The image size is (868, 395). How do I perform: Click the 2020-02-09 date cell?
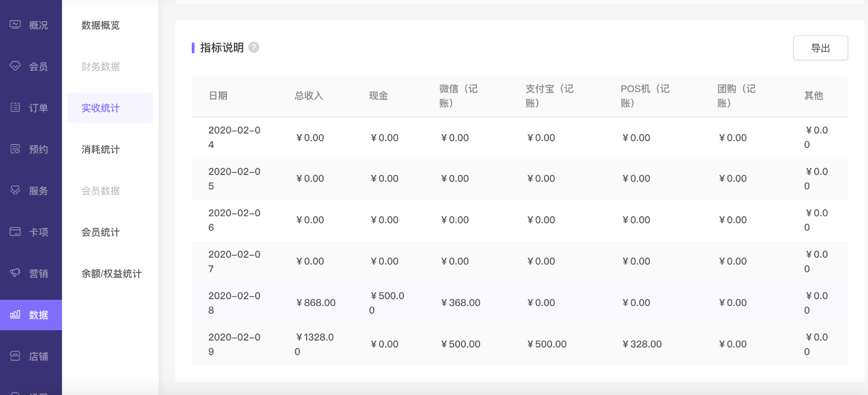coord(234,344)
